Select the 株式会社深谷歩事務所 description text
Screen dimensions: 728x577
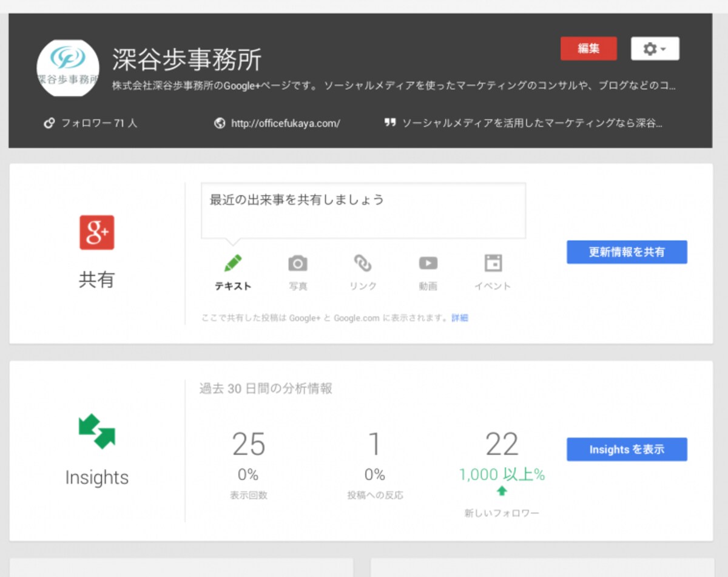(x=394, y=86)
